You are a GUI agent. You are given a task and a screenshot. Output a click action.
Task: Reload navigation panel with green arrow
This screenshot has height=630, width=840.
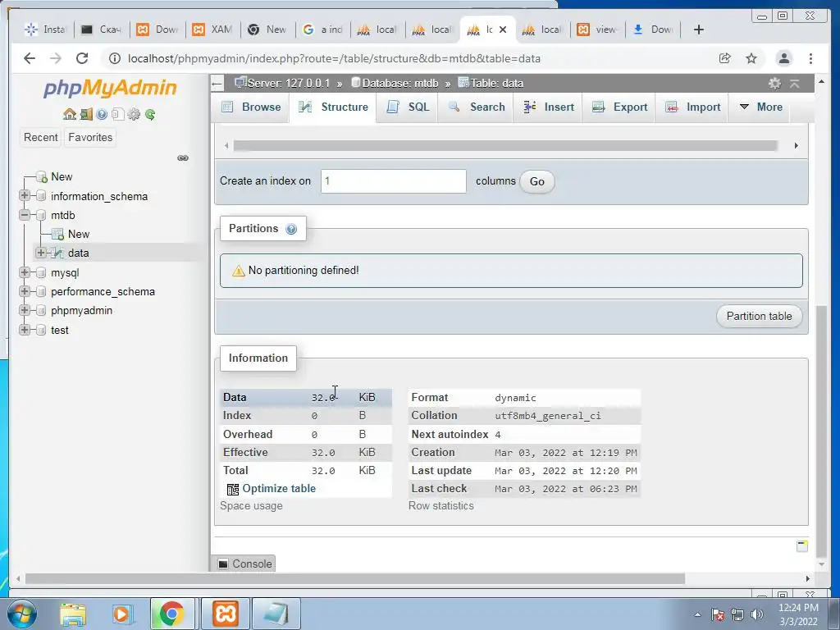[x=150, y=114]
